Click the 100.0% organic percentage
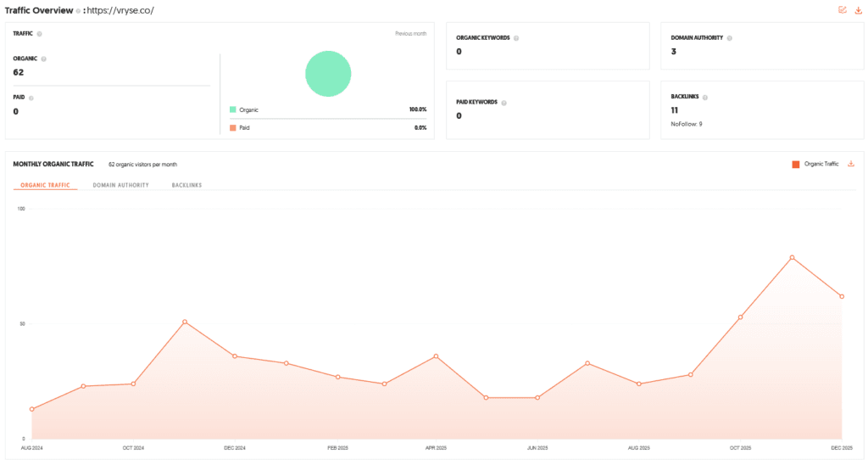Viewport: 868px width, 465px height. coord(418,109)
